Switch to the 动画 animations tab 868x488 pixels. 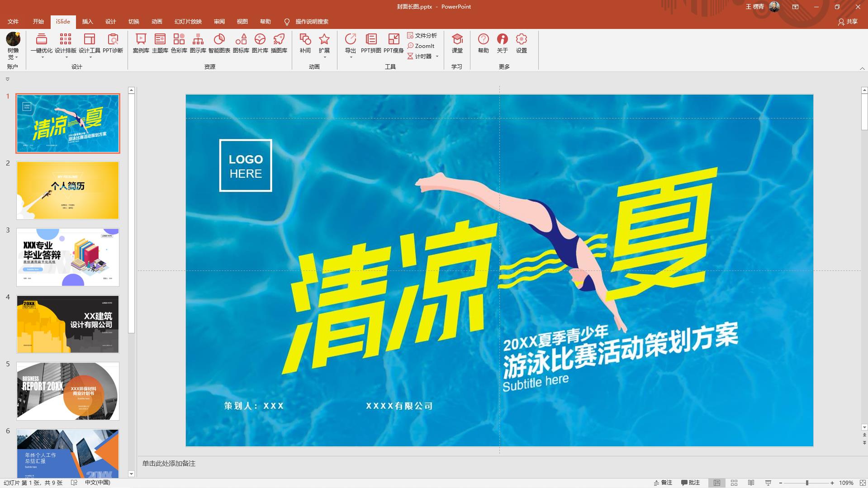pos(157,21)
